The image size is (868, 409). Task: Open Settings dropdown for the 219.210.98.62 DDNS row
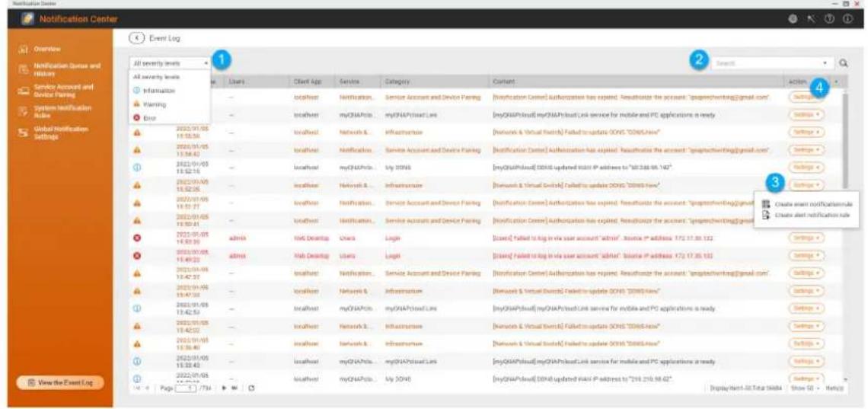point(806,378)
